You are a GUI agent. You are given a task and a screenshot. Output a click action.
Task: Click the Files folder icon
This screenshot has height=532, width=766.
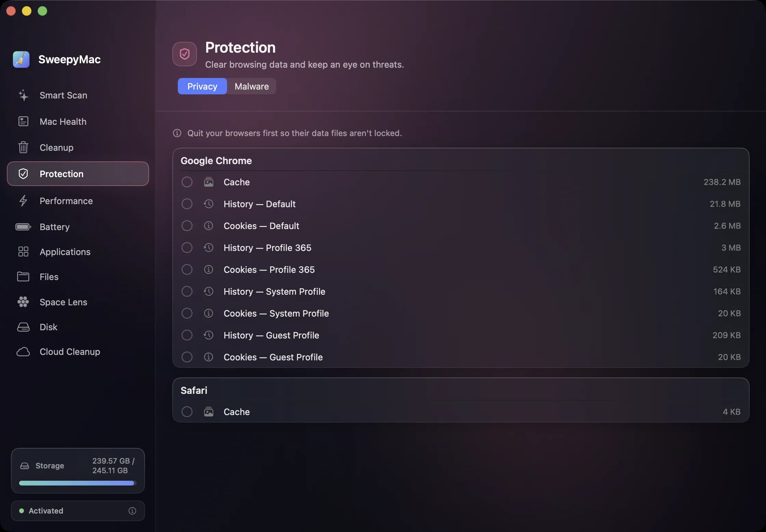pyautogui.click(x=23, y=277)
